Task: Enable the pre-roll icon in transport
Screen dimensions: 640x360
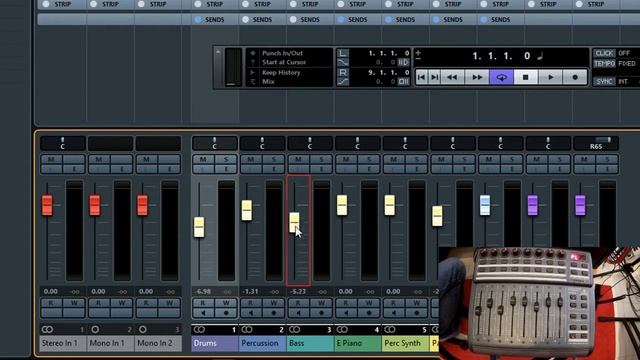Action: tap(403, 62)
